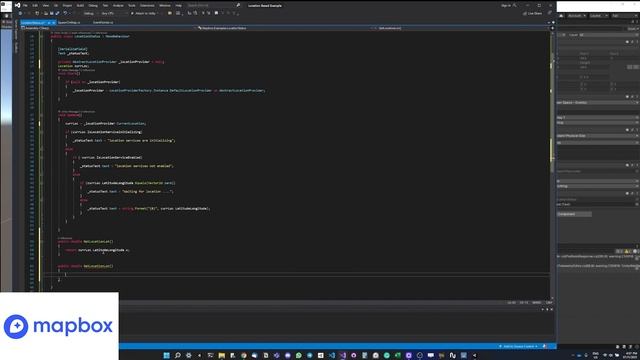This screenshot has height=360, width=640.
Task: Open VS Code from the taskbar
Action: pyautogui.click(x=331, y=356)
